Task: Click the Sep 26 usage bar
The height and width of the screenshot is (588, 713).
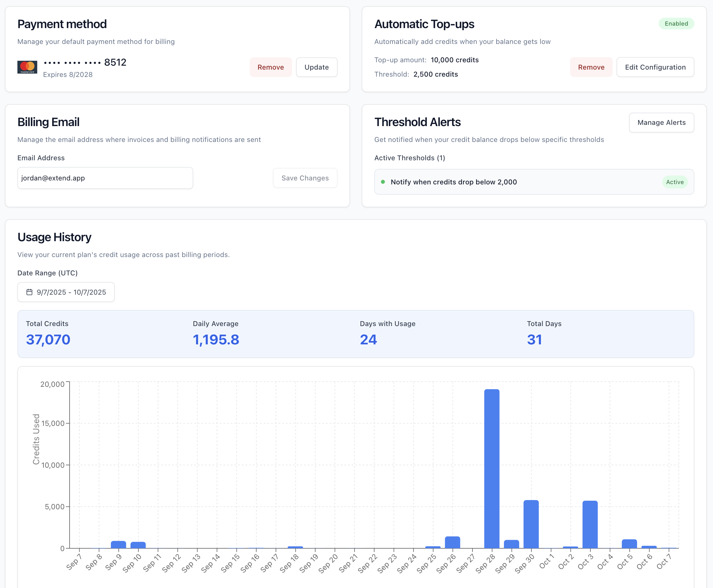Action: 452,542
